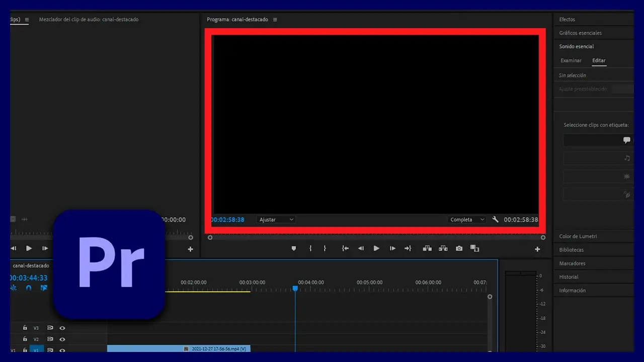The image size is (644, 362).
Task: Click the 00:05:00:00 mark on the ruler
Action: (x=369, y=283)
